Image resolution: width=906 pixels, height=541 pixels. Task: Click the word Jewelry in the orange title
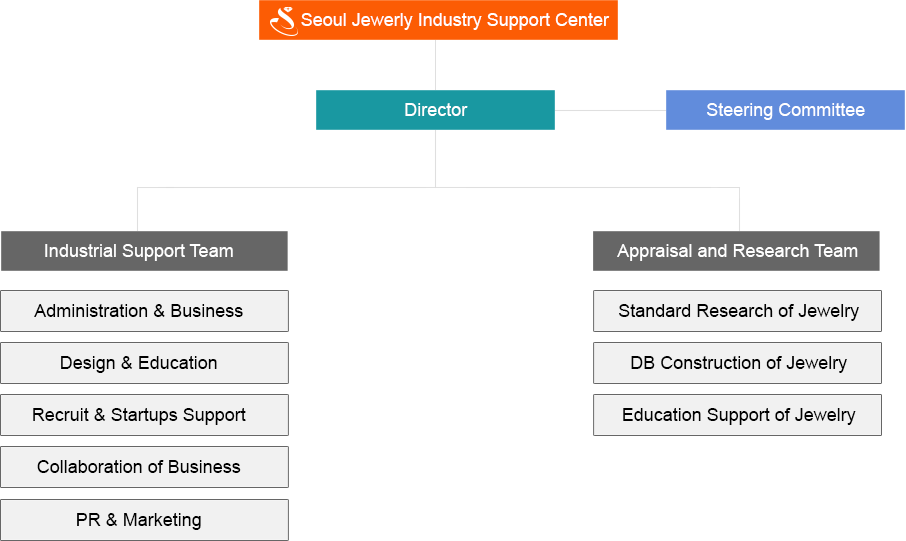click(x=382, y=20)
